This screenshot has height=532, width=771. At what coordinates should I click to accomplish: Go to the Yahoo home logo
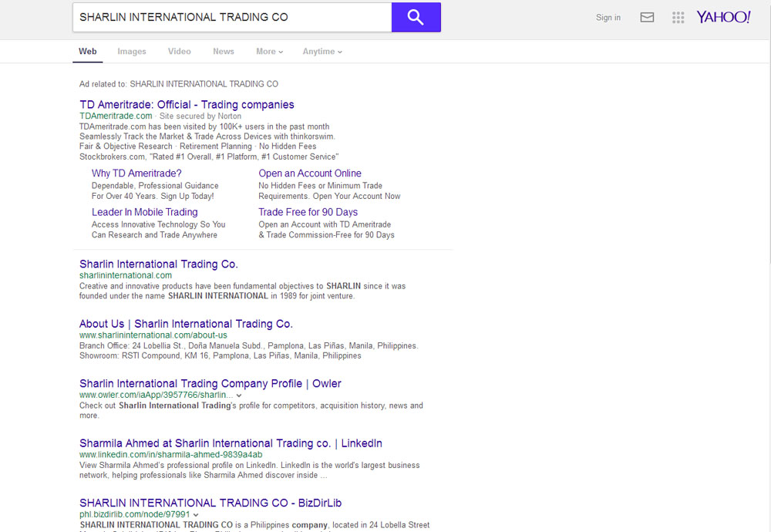(723, 17)
